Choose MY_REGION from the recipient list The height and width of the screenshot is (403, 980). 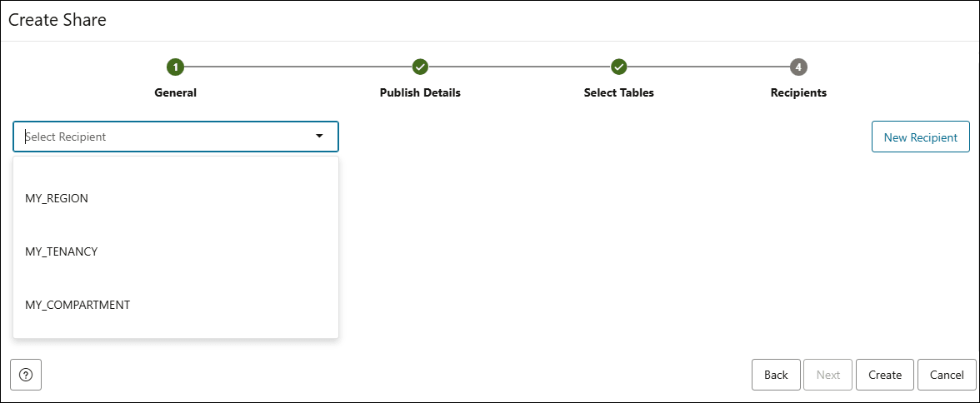click(176, 198)
